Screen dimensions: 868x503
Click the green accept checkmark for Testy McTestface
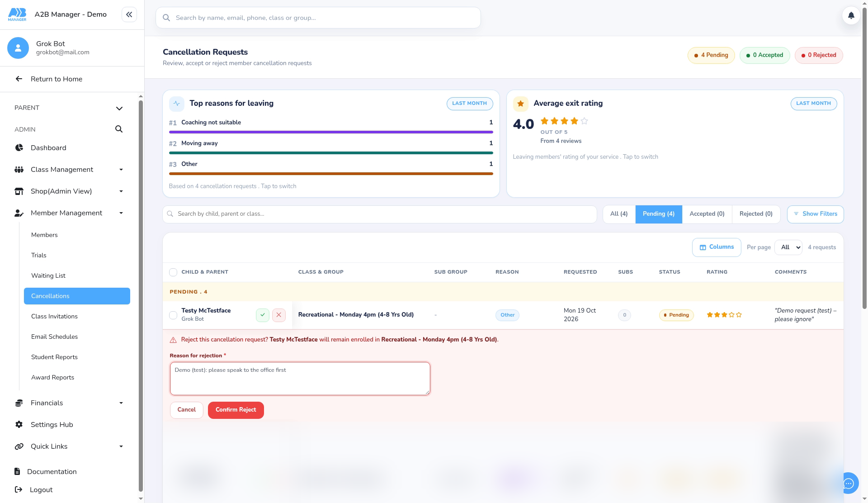(x=263, y=315)
